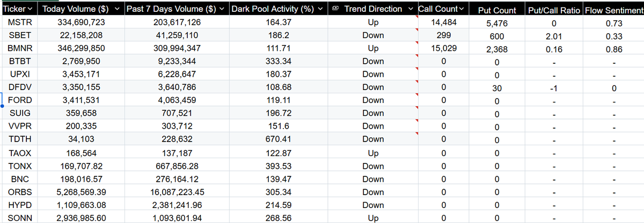Click put/call ratio cell -1
This screenshot has height=223, width=644.
pos(553,89)
